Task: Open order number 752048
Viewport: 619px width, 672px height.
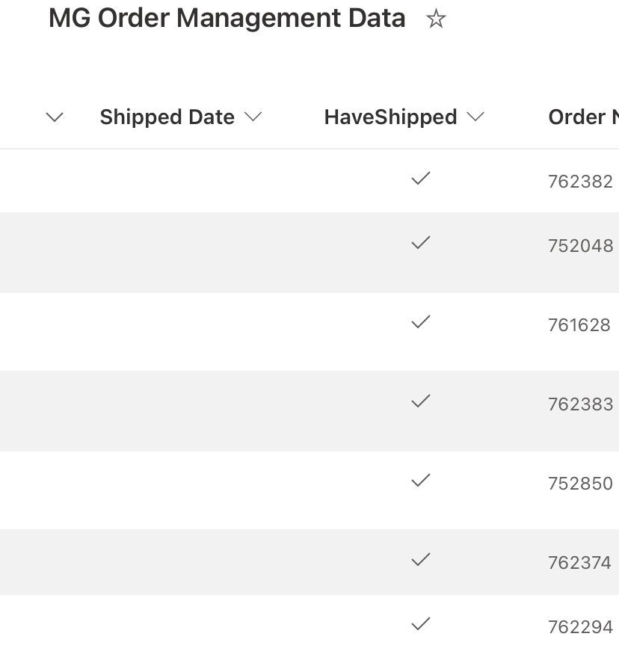Action: tap(580, 246)
